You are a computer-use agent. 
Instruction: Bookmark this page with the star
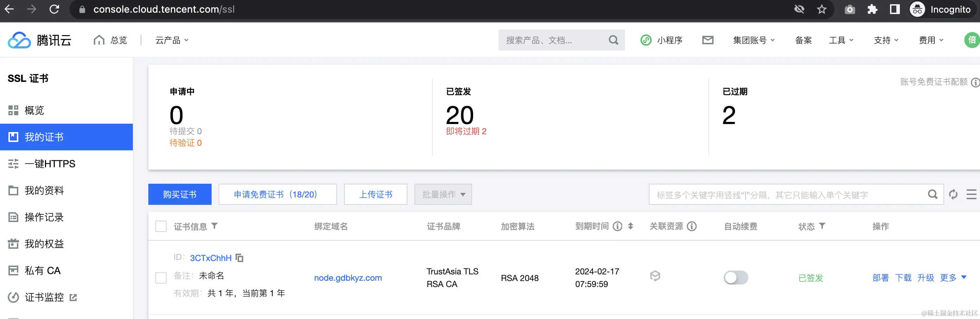[x=822, y=9]
